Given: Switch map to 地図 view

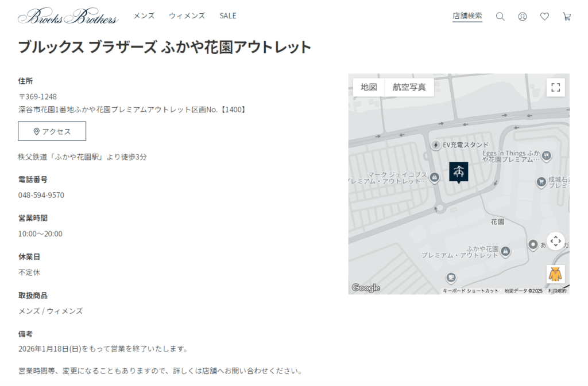Looking at the screenshot, I should (369, 87).
